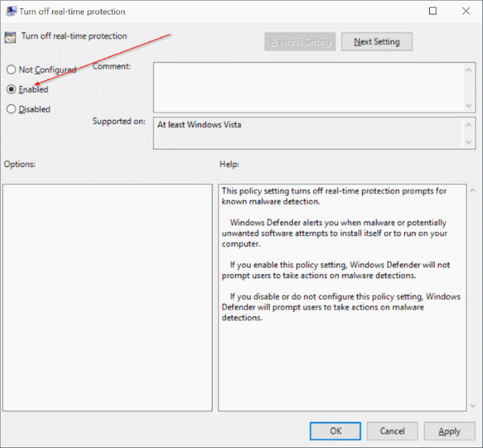Maximize the policy window
The height and width of the screenshot is (448, 483).
433,11
